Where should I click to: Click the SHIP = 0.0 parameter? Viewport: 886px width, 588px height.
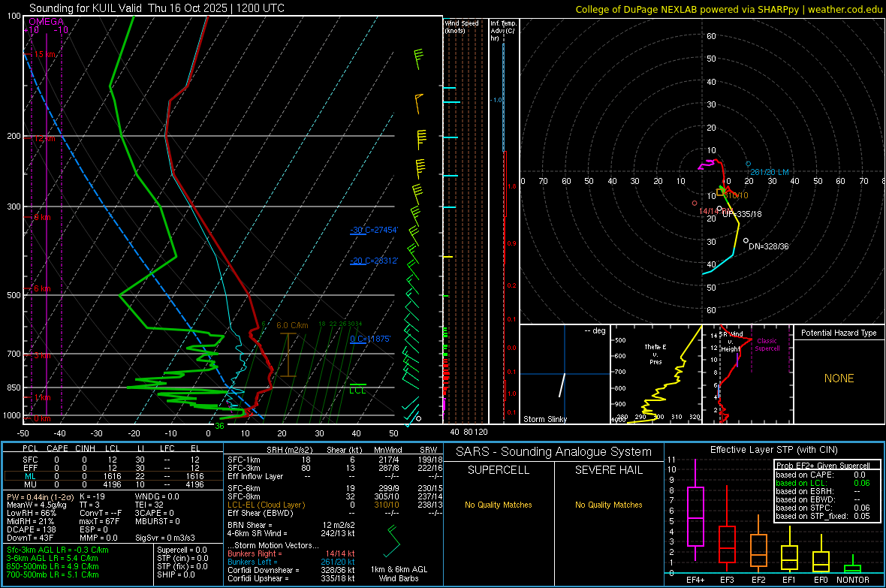176,574
